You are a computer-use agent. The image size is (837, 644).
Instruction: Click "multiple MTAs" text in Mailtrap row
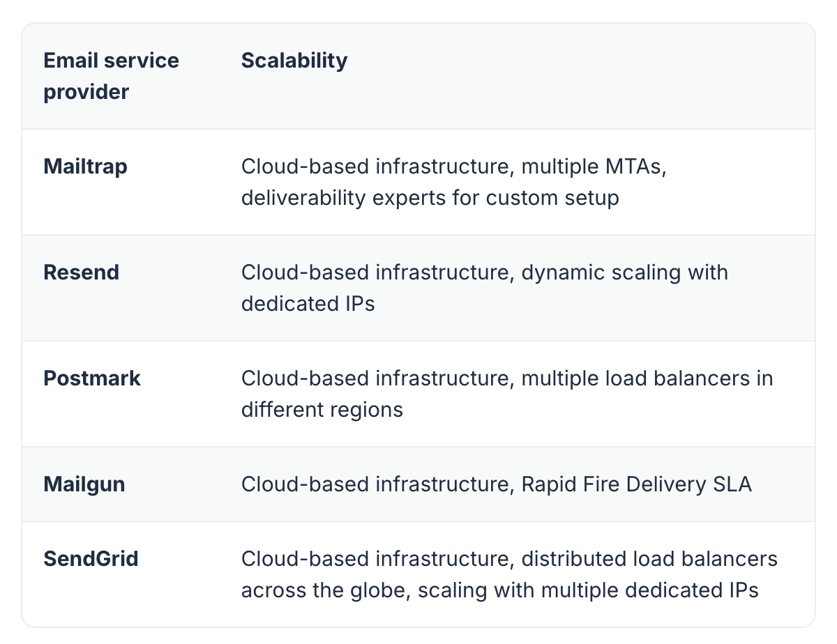(x=591, y=167)
